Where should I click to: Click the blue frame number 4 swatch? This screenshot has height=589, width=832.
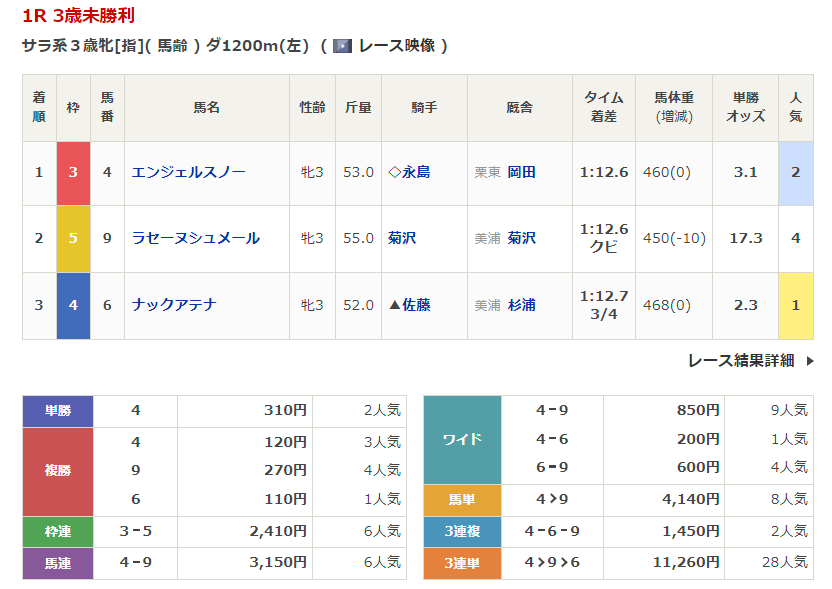point(73,305)
